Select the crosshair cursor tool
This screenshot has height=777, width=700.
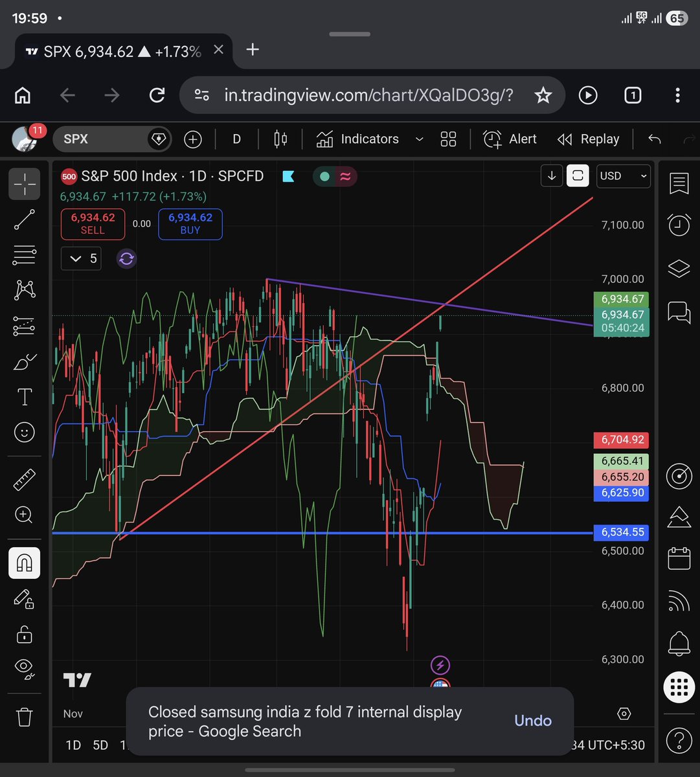click(24, 183)
